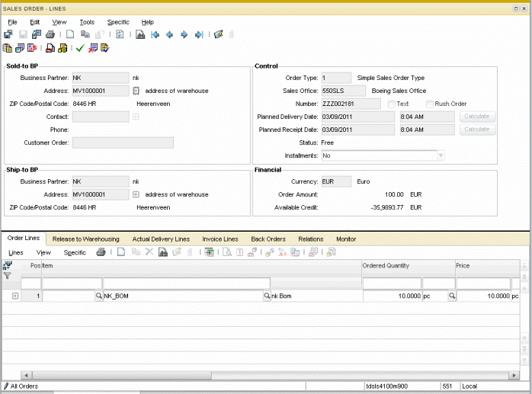Go to the last record arrow
This screenshot has height=394, width=532.
point(199,35)
